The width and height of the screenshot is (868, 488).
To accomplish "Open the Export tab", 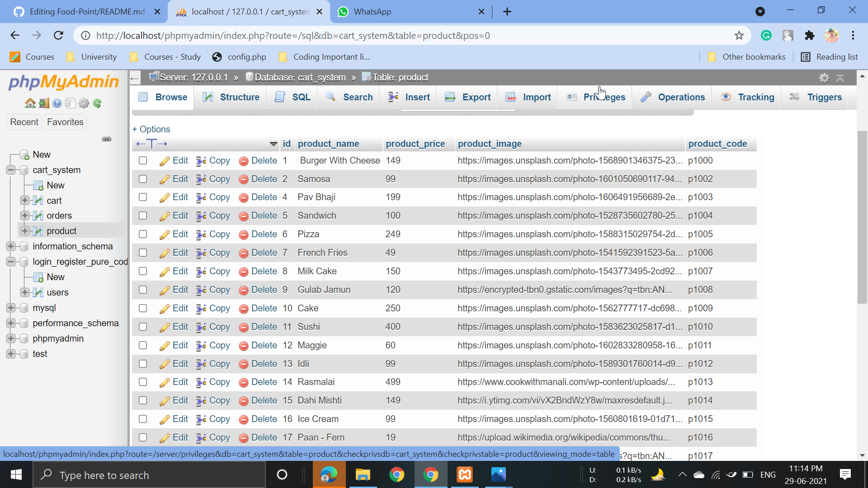I will [467, 97].
